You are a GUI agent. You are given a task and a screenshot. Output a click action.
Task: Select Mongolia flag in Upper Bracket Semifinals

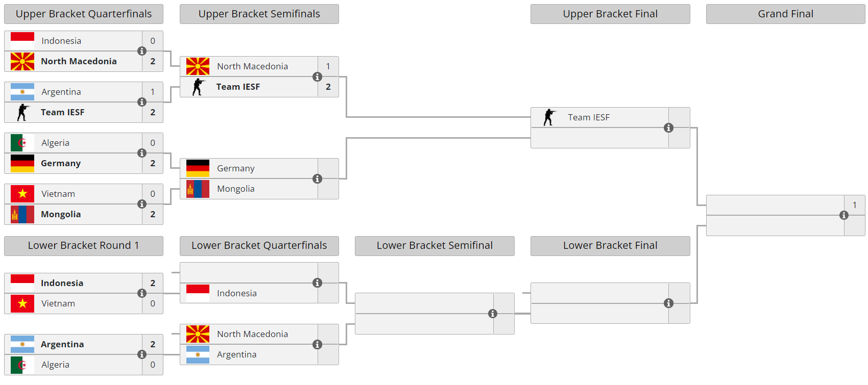point(198,189)
